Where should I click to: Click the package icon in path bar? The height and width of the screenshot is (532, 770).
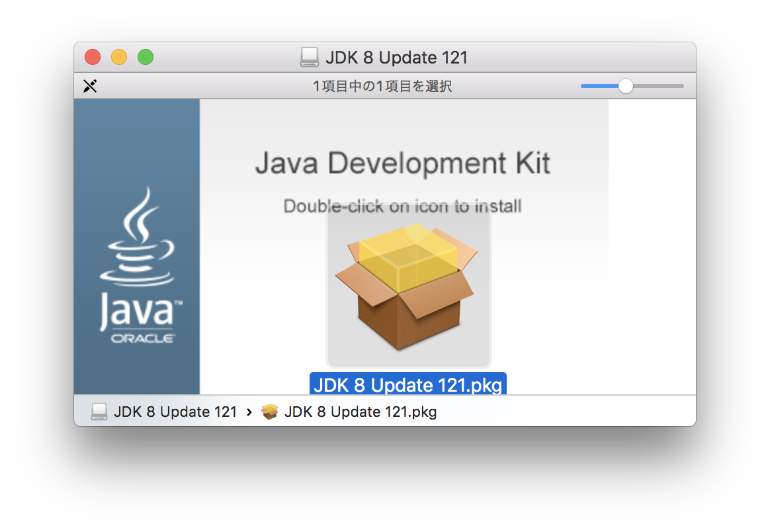(270, 412)
